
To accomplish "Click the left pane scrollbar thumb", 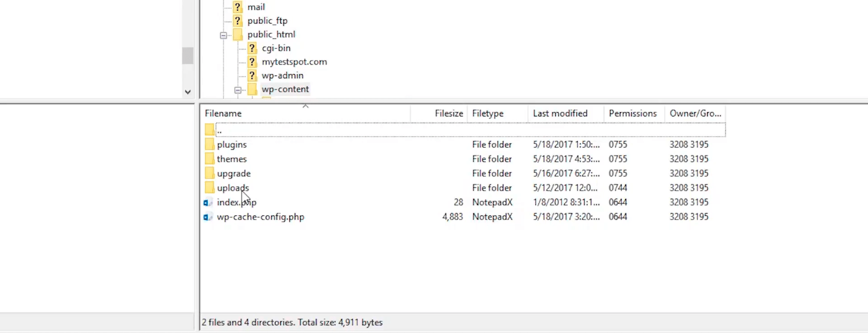I will 187,55.
